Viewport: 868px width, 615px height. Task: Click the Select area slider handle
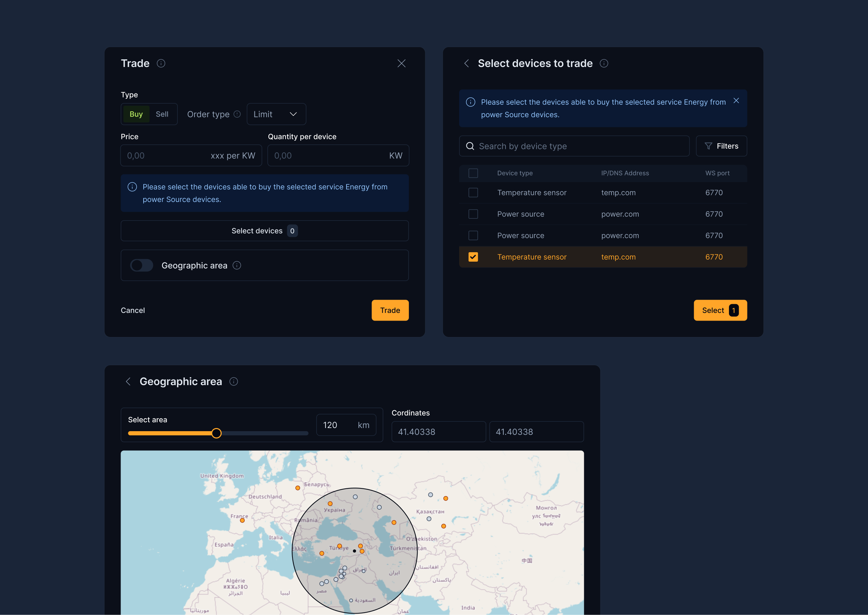216,433
